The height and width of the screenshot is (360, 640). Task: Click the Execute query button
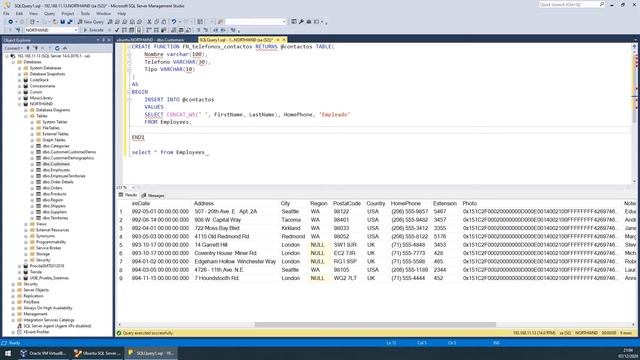coord(93,30)
